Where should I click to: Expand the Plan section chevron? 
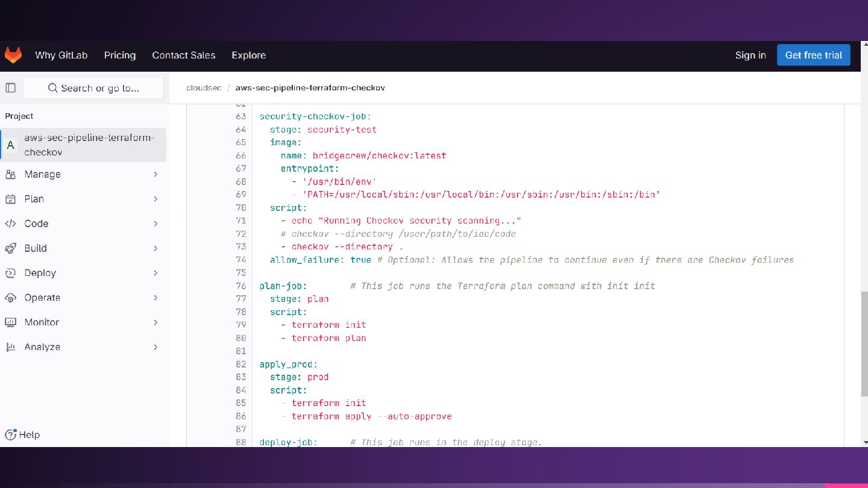tap(156, 199)
